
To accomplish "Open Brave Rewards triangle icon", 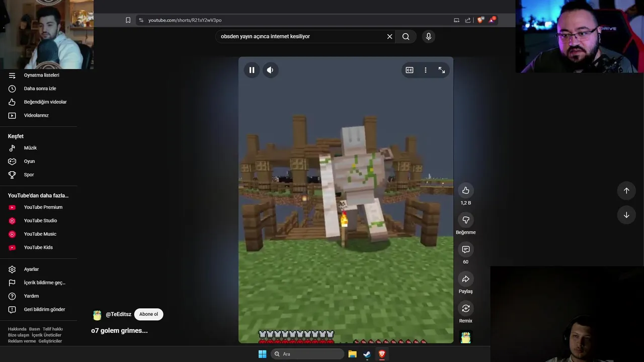I will pyautogui.click(x=492, y=20).
